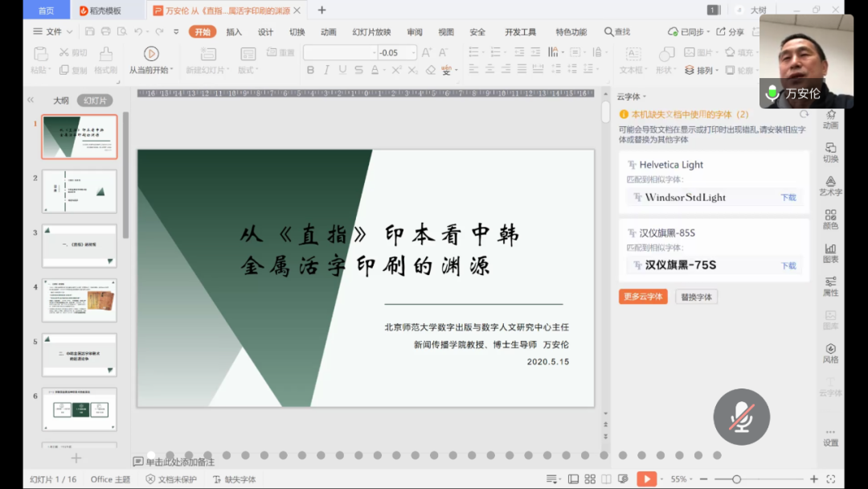Open the 55% zoom level dropdown

[x=683, y=479]
